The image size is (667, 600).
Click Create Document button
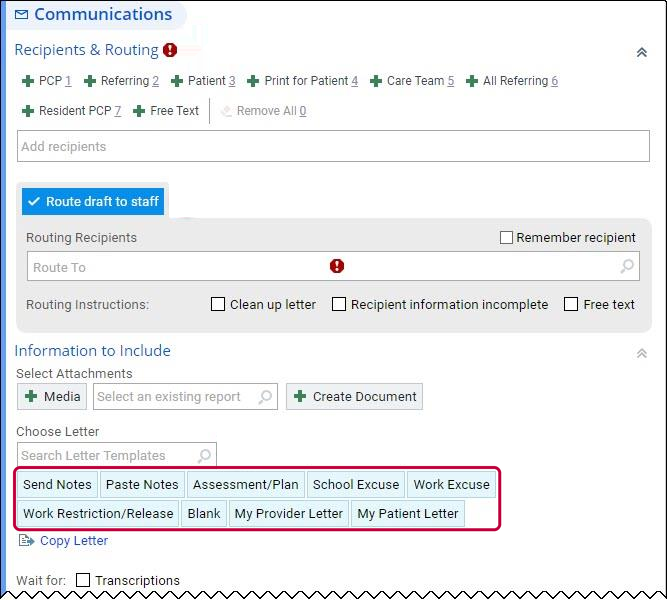tap(354, 397)
